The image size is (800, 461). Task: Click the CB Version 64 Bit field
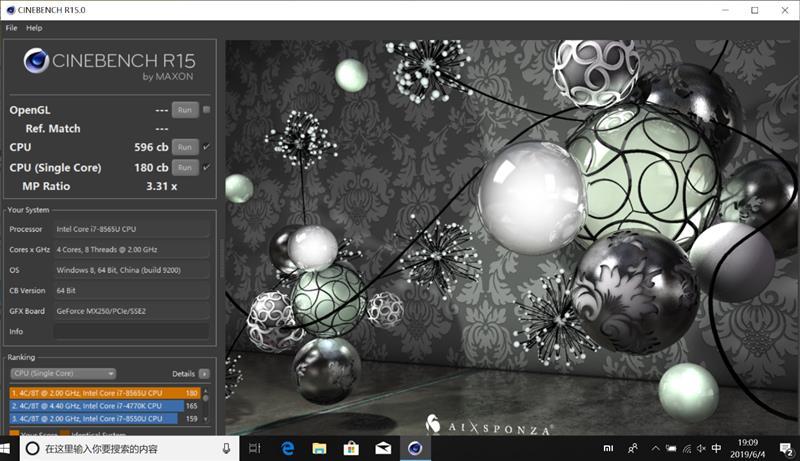click(x=132, y=290)
